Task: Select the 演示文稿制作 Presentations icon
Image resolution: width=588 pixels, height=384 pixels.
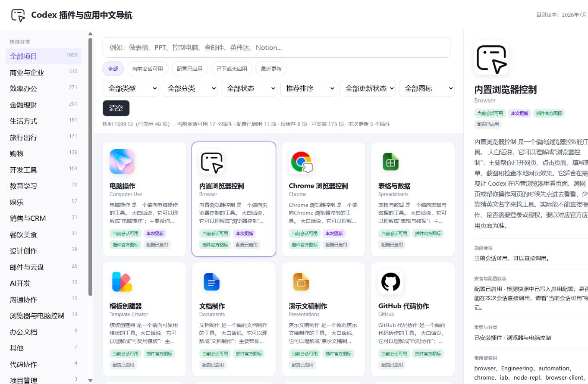Action: [301, 282]
